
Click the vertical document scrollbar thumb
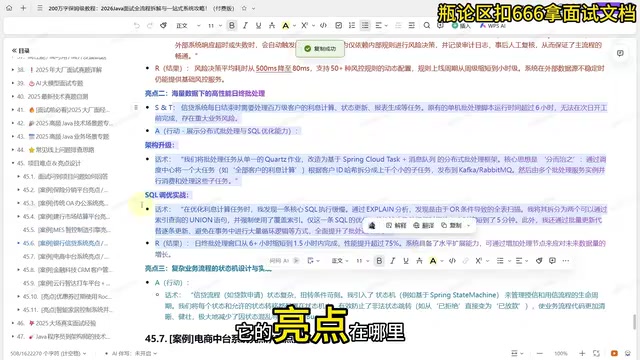click(x=634, y=322)
